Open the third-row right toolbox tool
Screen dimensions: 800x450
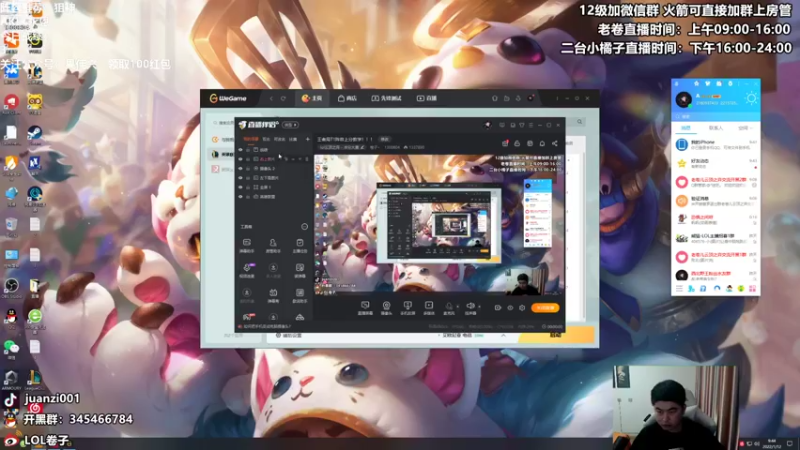pos(299,295)
